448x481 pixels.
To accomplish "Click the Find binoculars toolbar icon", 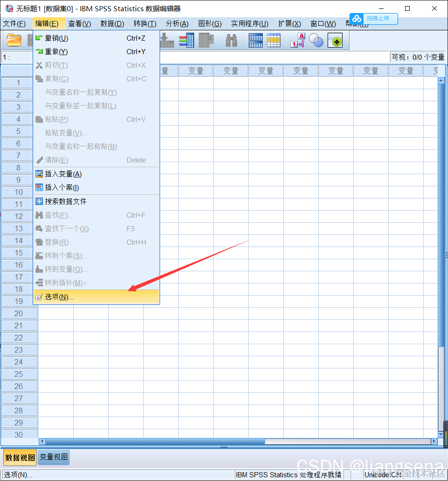I will (231, 41).
